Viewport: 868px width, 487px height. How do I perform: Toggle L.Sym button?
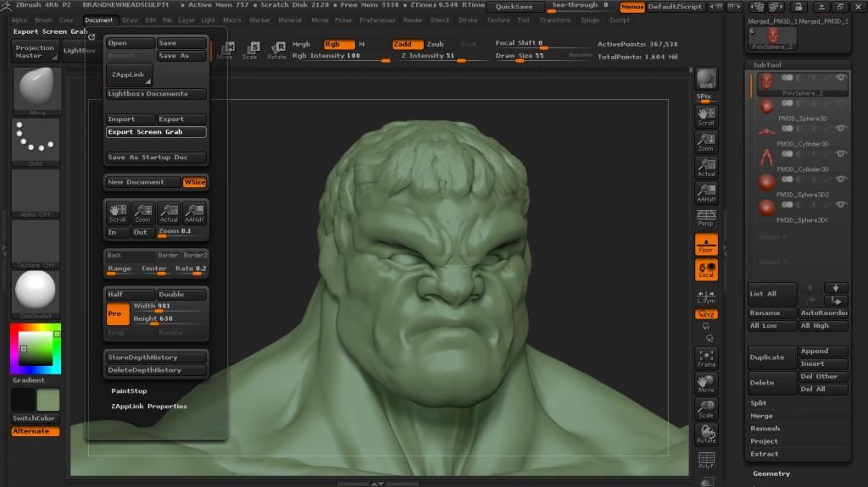pos(706,297)
